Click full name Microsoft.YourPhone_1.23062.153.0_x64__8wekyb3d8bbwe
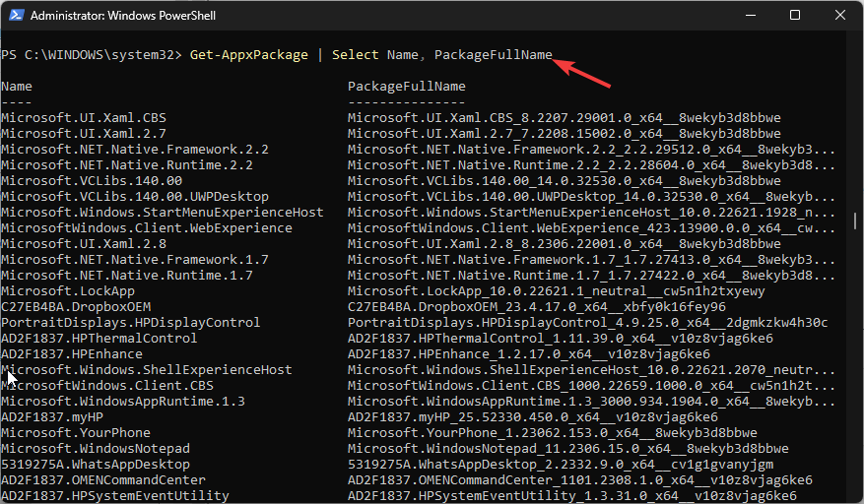Screen dimensions: 864x504 point(553,433)
